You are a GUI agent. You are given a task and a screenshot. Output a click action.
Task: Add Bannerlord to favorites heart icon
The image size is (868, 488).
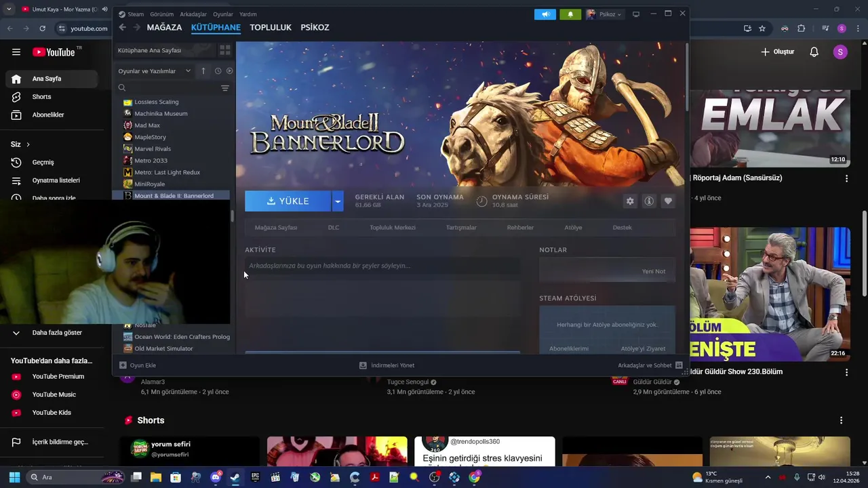[668, 201]
